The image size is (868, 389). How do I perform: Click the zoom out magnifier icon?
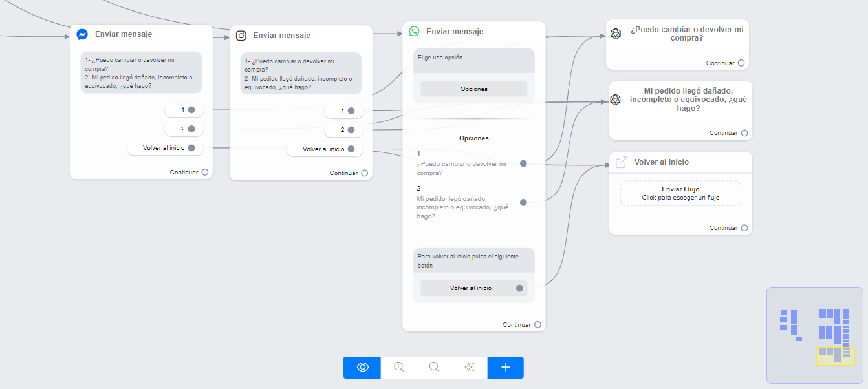(435, 367)
